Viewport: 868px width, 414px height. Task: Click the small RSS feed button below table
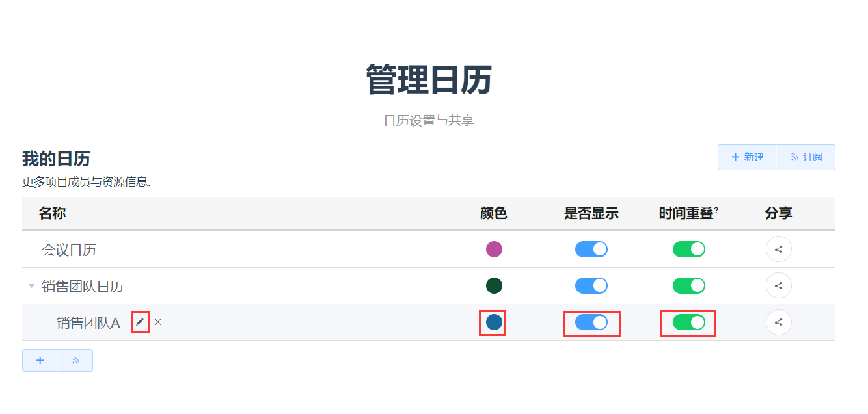click(x=75, y=360)
